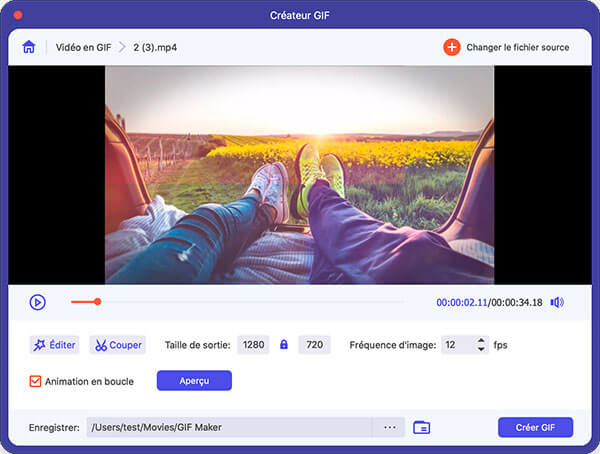Uncheck the Animation en boucle checkbox
This screenshot has height=454, width=600.
(x=35, y=381)
